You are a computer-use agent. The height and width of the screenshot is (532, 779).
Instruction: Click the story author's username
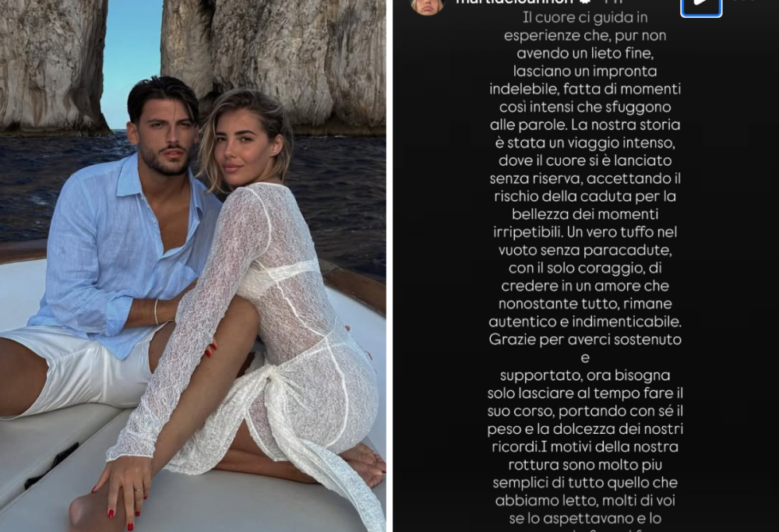click(514, 2)
